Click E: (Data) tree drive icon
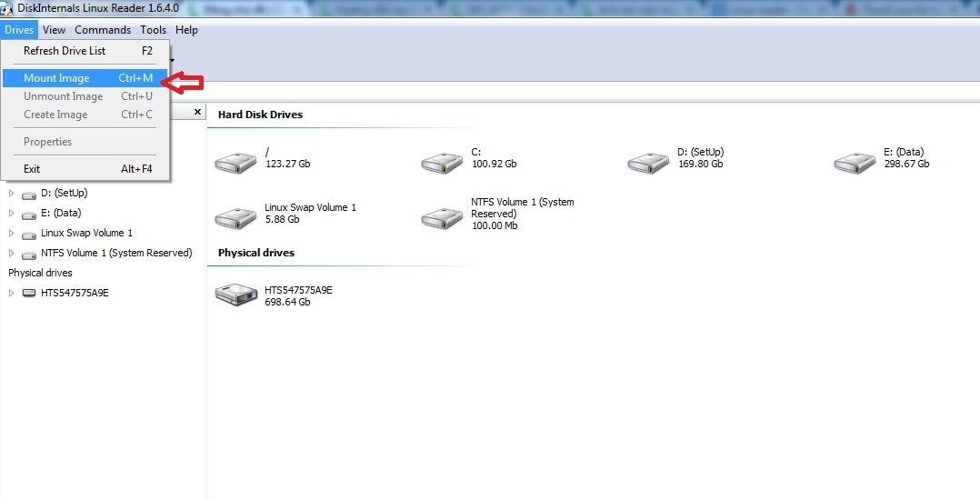Image resolution: width=980 pixels, height=500 pixels. (x=29, y=215)
